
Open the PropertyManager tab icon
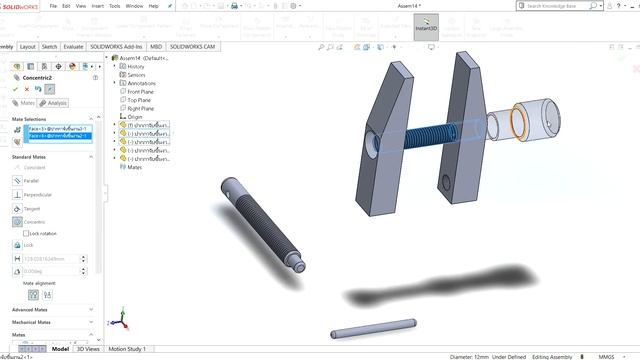(x=31, y=66)
